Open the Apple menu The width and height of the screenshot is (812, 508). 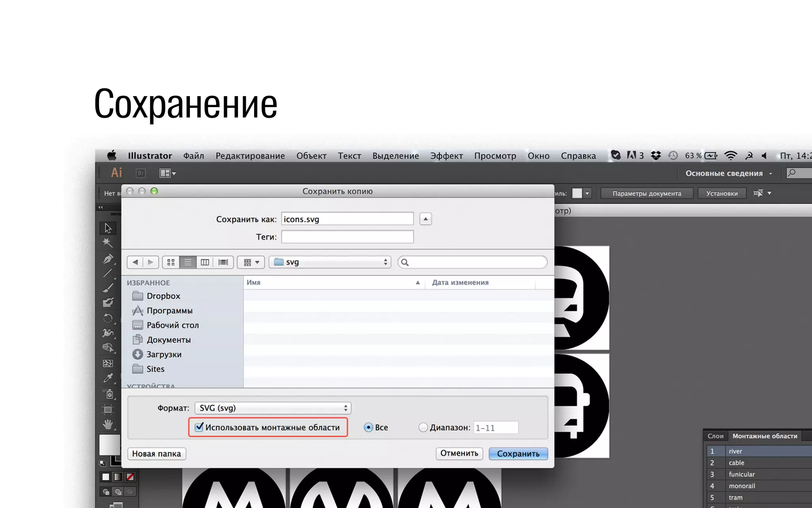tap(112, 155)
